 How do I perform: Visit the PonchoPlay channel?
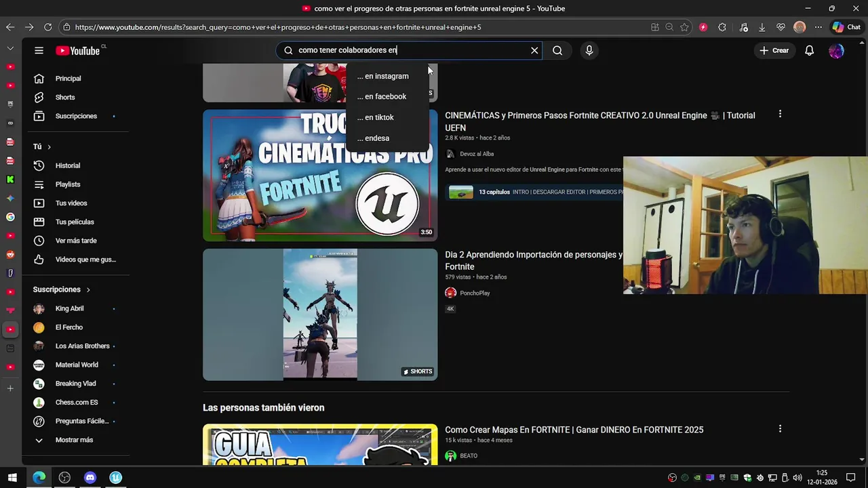(x=475, y=293)
